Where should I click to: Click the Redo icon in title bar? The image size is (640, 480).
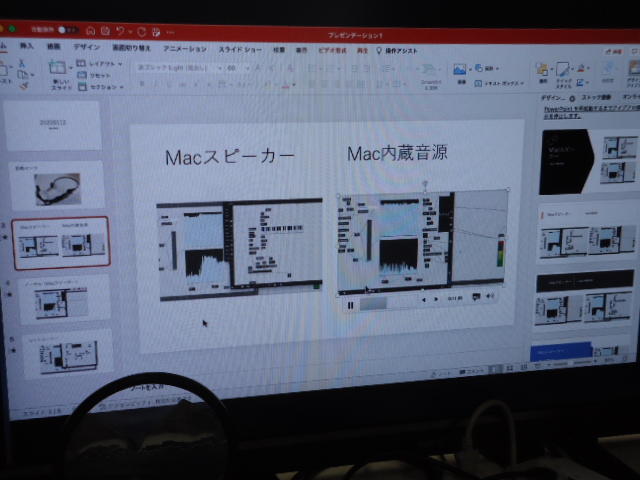point(142,31)
